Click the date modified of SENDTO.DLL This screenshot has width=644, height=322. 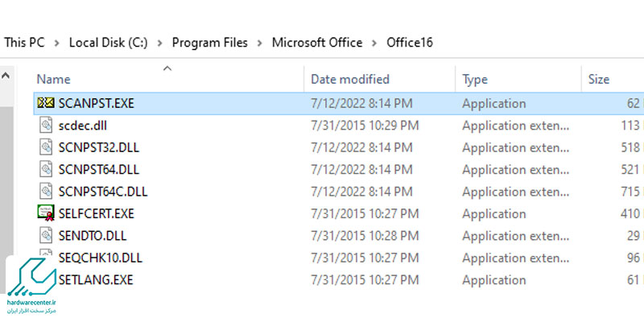point(365,236)
